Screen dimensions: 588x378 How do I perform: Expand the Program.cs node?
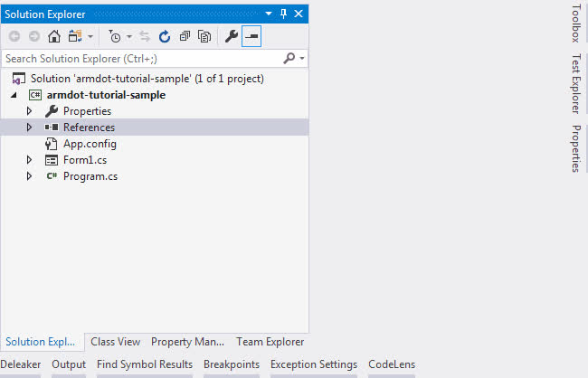pyautogui.click(x=29, y=176)
